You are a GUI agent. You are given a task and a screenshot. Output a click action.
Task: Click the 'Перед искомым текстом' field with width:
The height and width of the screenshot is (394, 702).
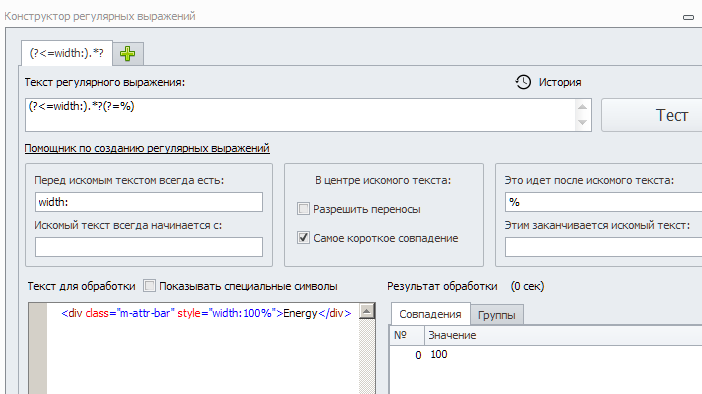pyautogui.click(x=149, y=202)
